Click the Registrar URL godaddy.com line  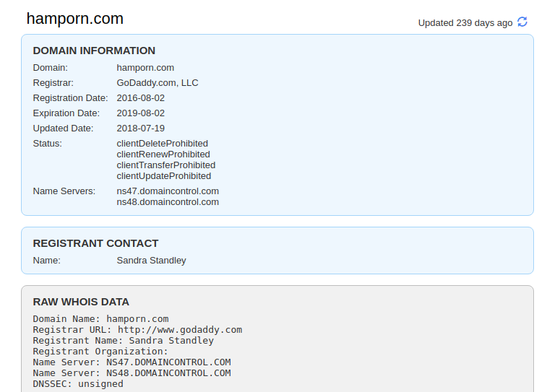137,330
